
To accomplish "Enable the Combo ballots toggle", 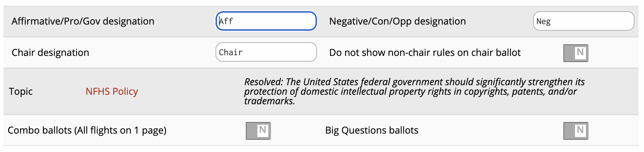I will (x=258, y=131).
